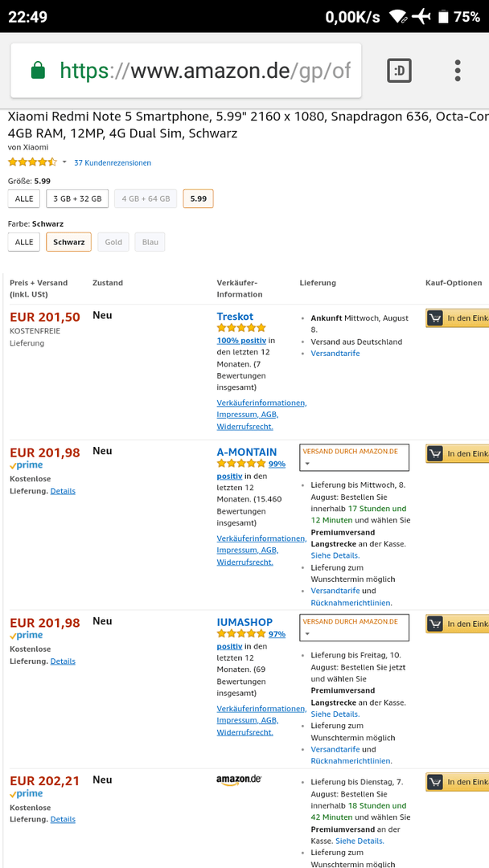This screenshot has height=868, width=489.
Task: Open Chrome three-dot overflow menu
Action: tap(458, 71)
